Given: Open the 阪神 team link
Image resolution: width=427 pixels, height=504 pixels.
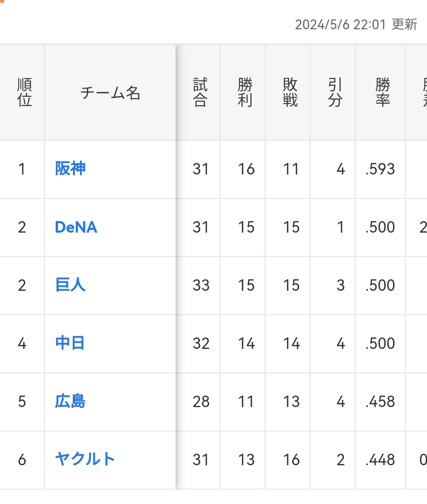Looking at the screenshot, I should click(x=70, y=169).
